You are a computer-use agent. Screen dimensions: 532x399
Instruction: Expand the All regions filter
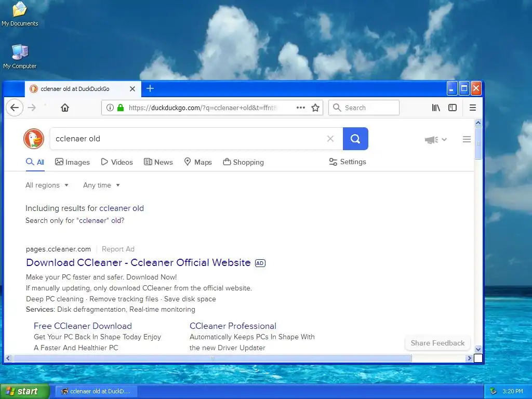coord(47,185)
